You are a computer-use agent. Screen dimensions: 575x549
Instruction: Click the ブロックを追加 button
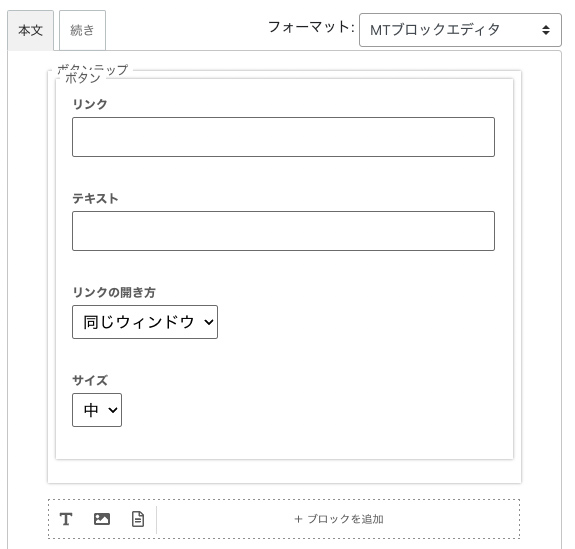[339, 519]
